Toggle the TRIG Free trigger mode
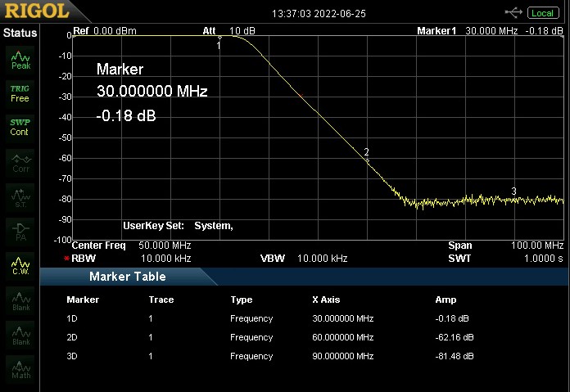Screen dimensions: 570x392 tap(20, 93)
